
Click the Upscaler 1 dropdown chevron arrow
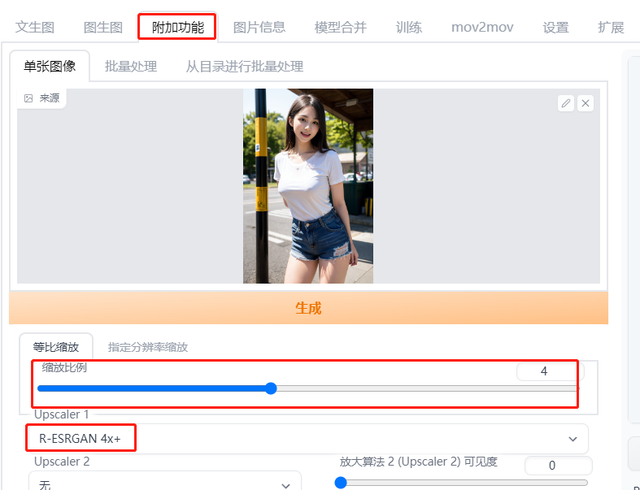point(573,439)
